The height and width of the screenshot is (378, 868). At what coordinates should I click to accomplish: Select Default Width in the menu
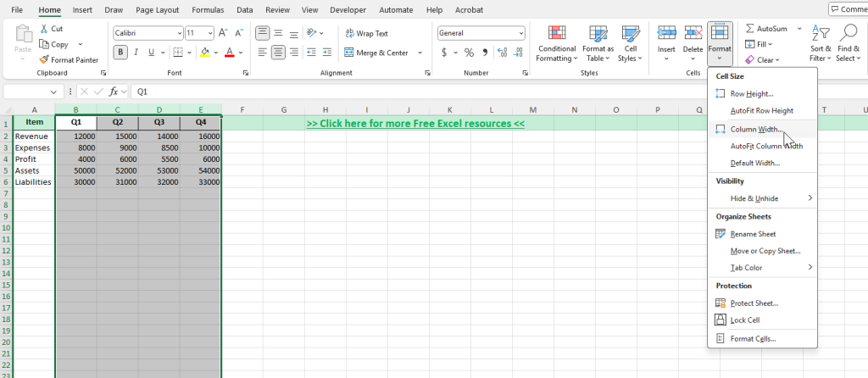tap(762, 164)
